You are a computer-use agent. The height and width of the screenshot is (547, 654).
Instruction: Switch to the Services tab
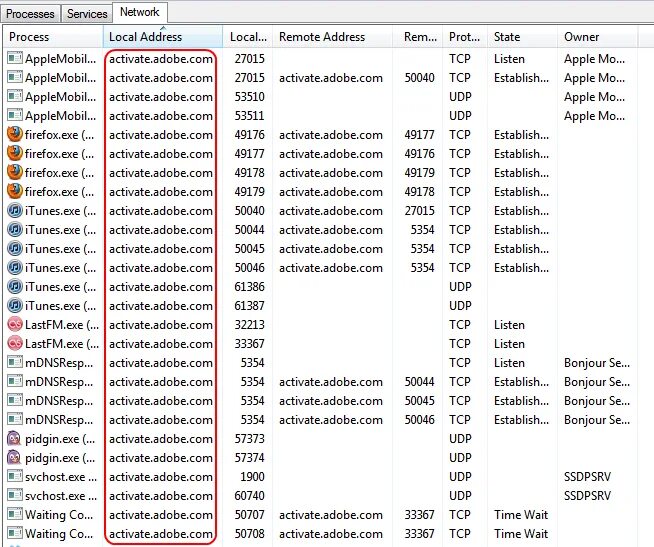coord(87,14)
